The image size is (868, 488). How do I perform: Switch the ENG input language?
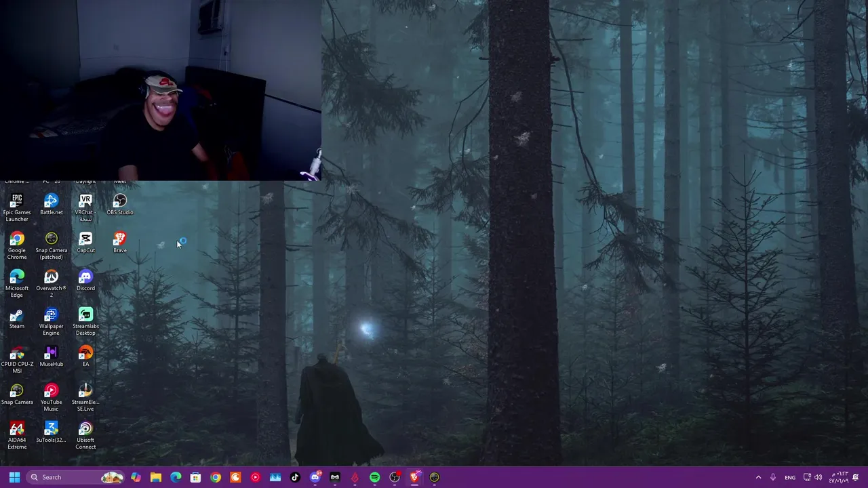790,477
